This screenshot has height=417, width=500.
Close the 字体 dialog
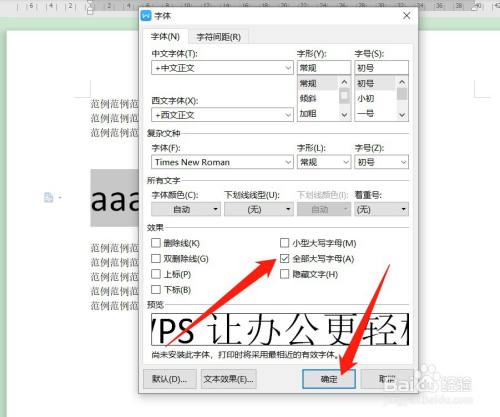pyautogui.click(x=406, y=16)
